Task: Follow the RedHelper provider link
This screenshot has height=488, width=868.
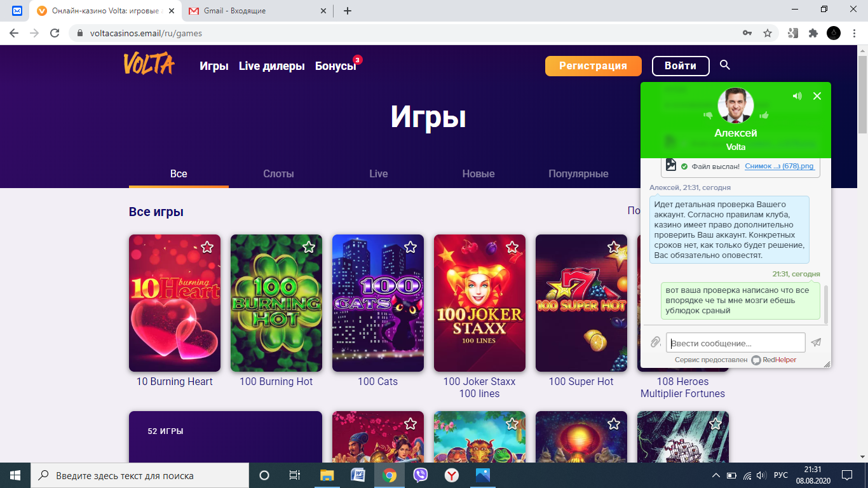Action: (x=774, y=360)
